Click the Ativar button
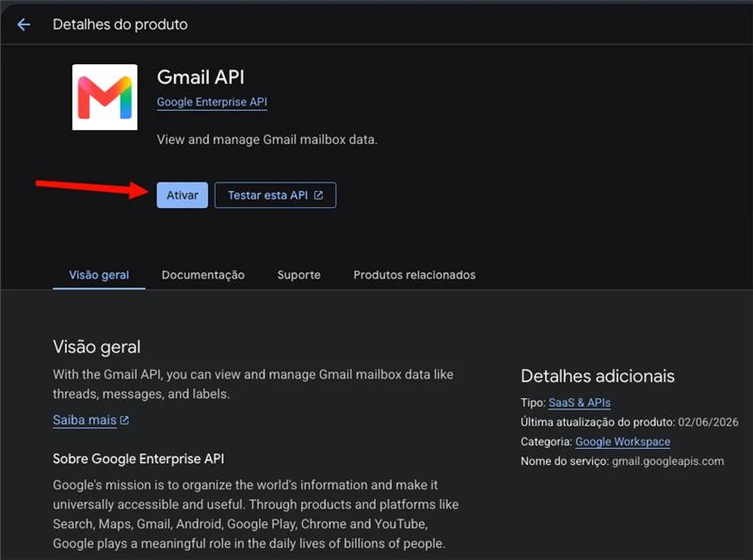This screenshot has height=560, width=753. pos(182,195)
